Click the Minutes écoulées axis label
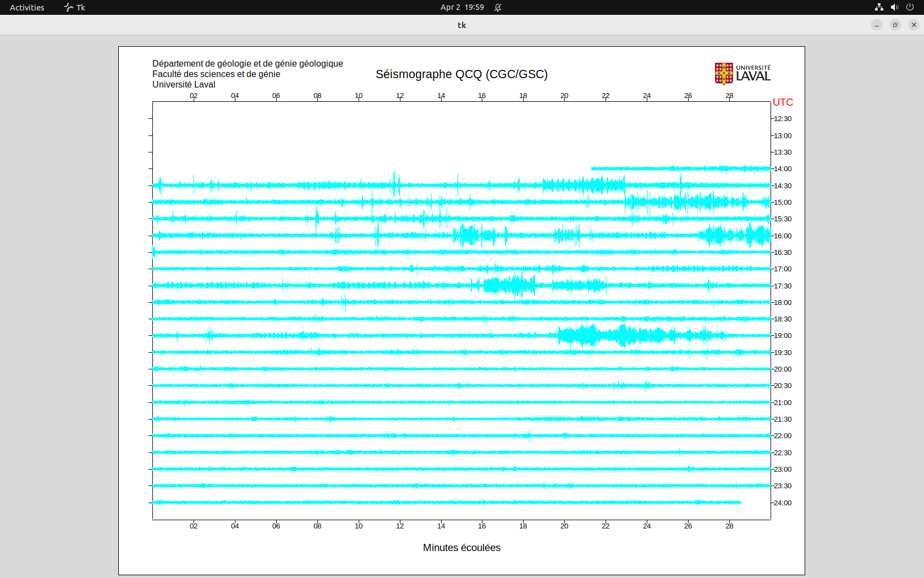924x578 pixels. click(461, 548)
